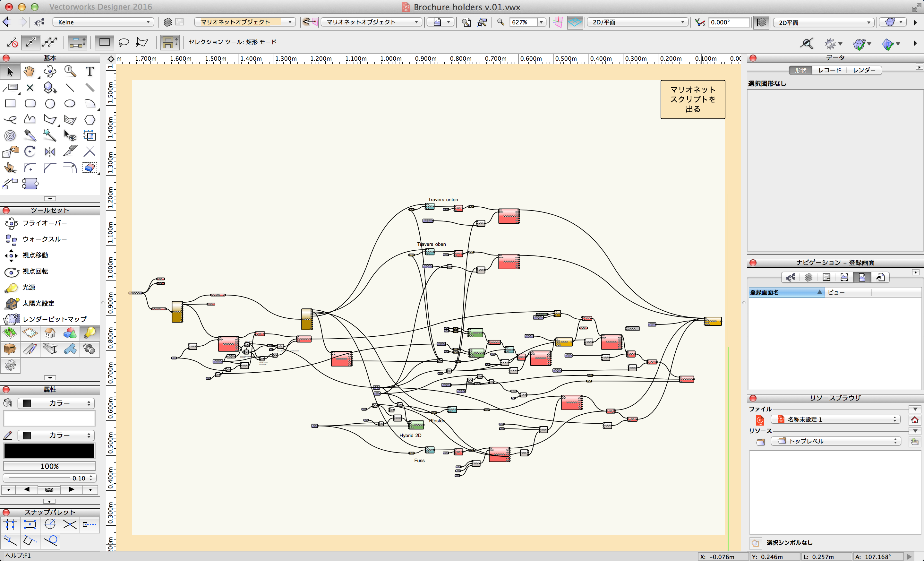This screenshot has width=924, height=561.
Task: Select the Single Line tool
Action: coord(70,87)
